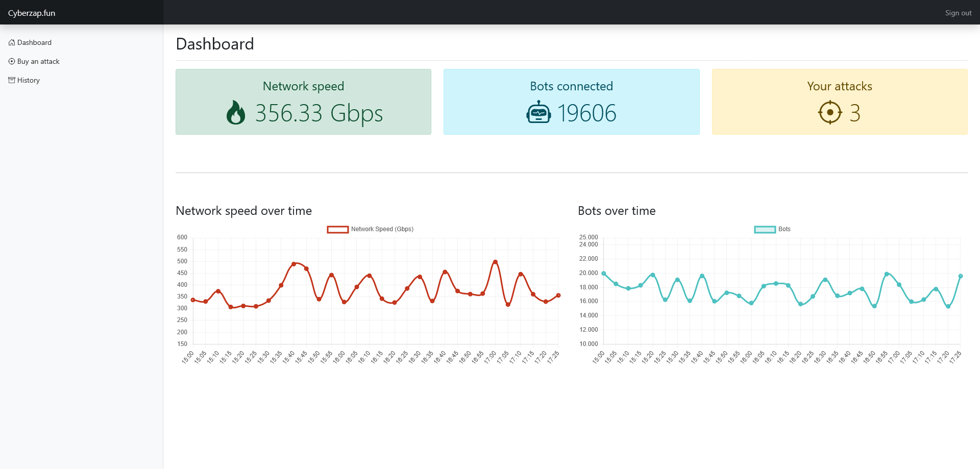Click the home icon beside Dashboard
Image resolution: width=980 pixels, height=469 pixels.
point(12,42)
